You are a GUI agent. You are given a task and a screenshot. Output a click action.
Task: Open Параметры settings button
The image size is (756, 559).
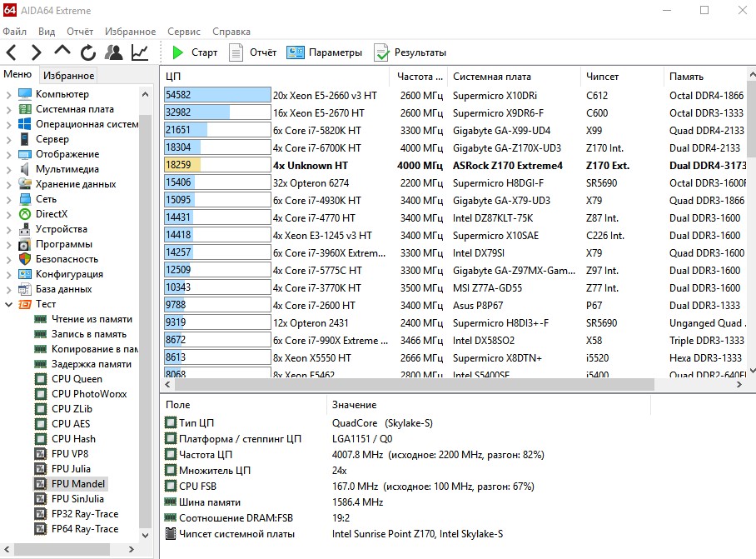[325, 52]
